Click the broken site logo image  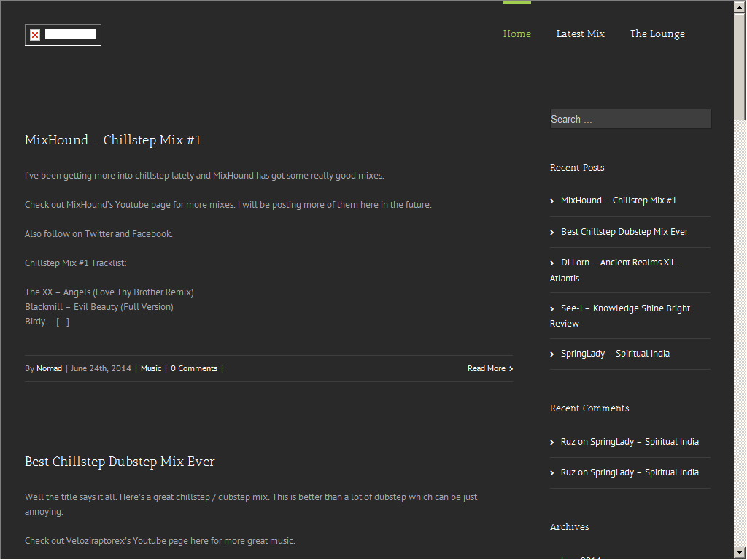coord(63,35)
